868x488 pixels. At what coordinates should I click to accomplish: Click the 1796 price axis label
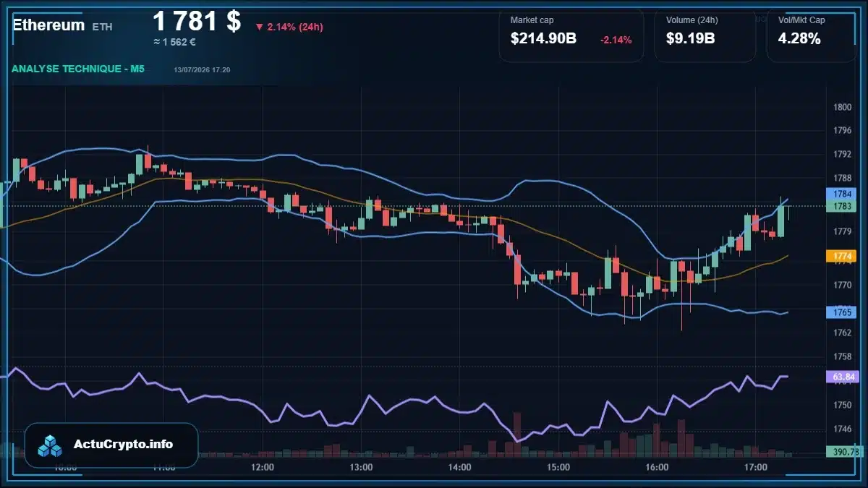pos(843,131)
